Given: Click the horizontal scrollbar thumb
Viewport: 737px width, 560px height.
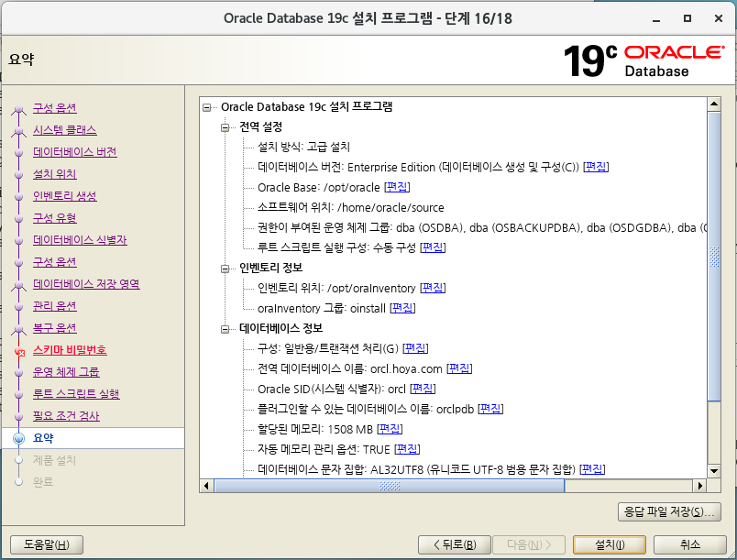Looking at the screenshot, I should 390,486.
